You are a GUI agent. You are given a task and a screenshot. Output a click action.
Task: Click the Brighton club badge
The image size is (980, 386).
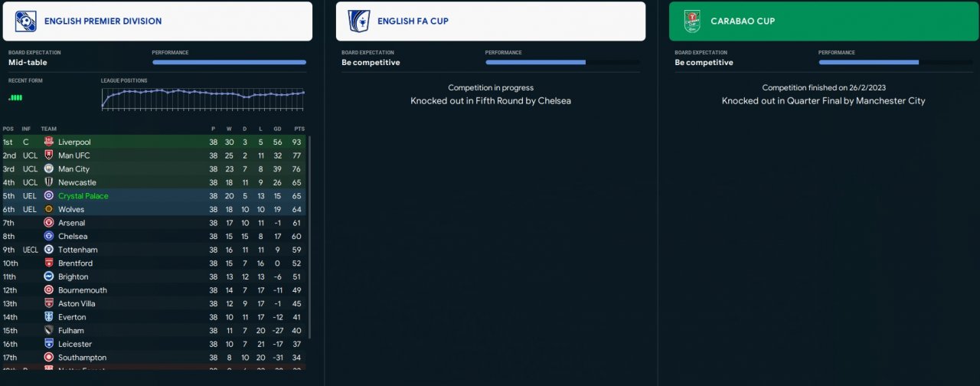pyautogui.click(x=49, y=276)
